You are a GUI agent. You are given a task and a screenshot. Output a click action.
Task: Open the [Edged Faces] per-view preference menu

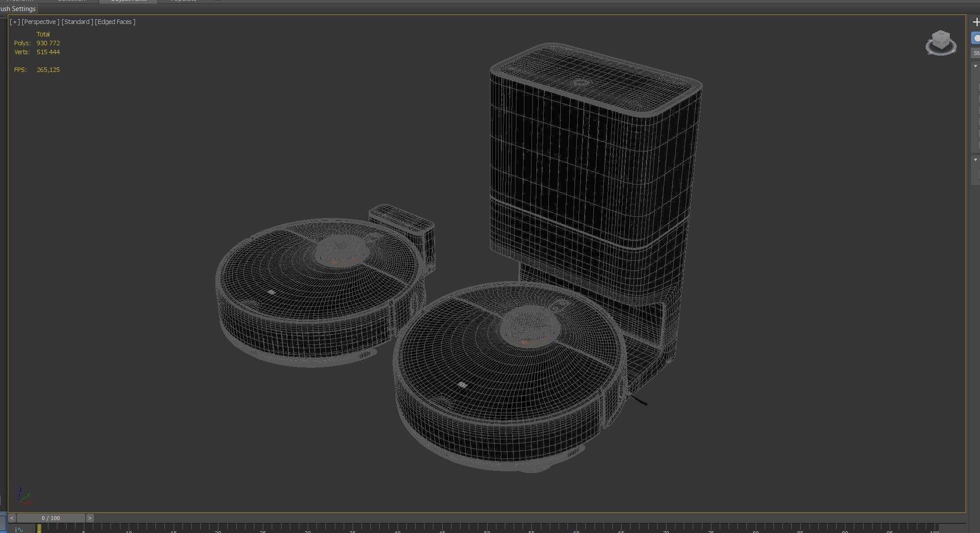115,22
